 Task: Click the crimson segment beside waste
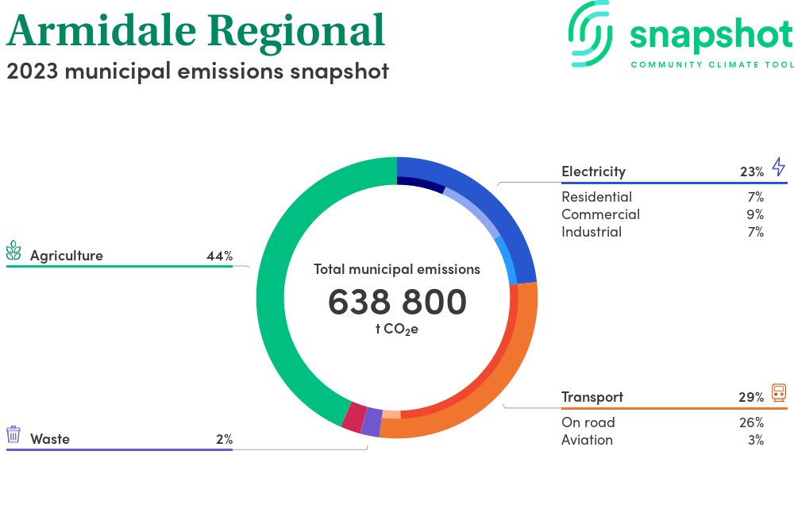[x=353, y=417]
